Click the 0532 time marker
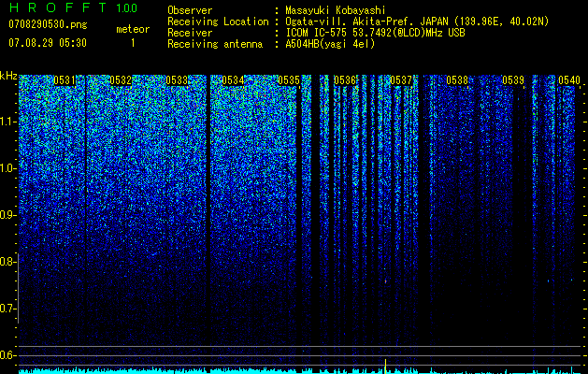Viewport: 588px width, 374px height. click(x=121, y=80)
